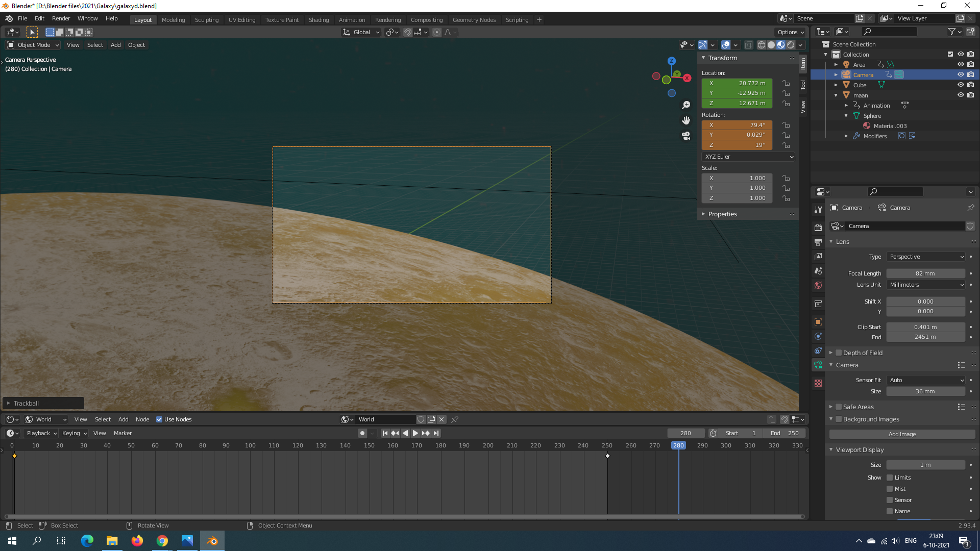This screenshot has height=551, width=980.
Task: Open the World properties tab icon
Action: tap(818, 285)
